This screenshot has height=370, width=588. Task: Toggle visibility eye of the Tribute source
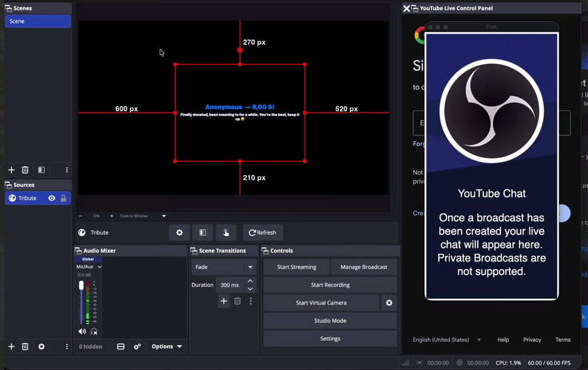[52, 198]
